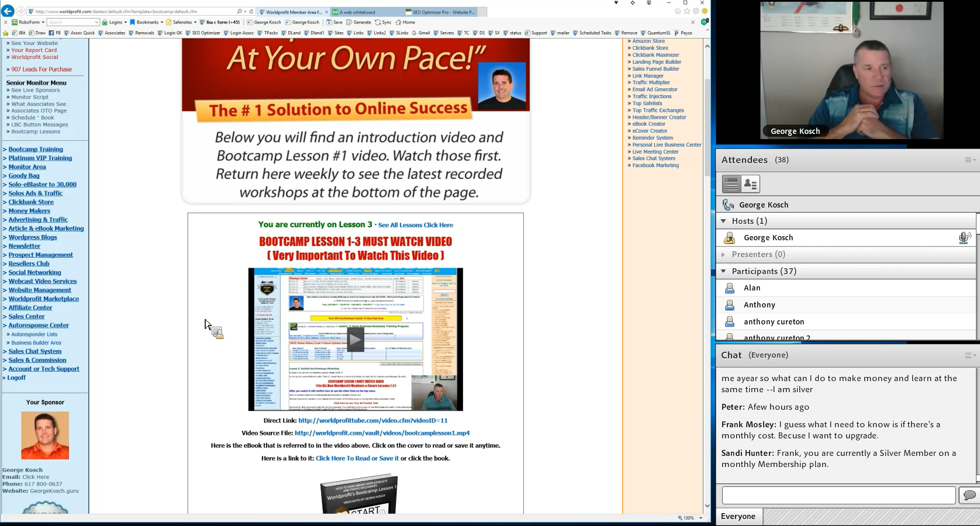This screenshot has height=526, width=980.
Task: Click the smiley feedback icon
Action: [705, 11]
